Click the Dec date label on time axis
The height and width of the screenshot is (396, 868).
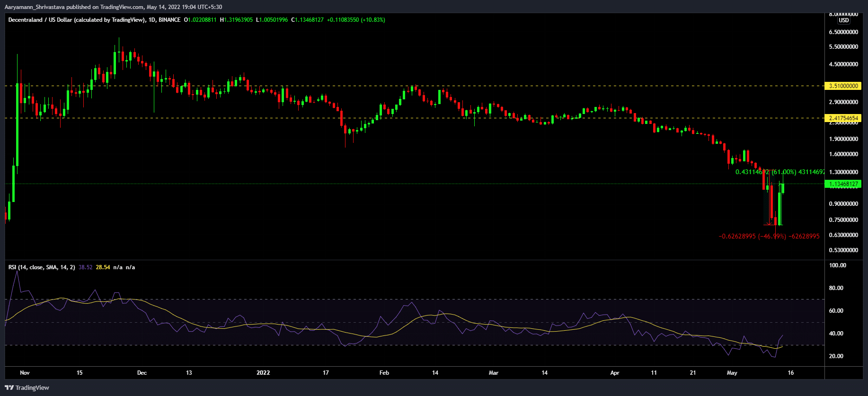click(x=142, y=373)
